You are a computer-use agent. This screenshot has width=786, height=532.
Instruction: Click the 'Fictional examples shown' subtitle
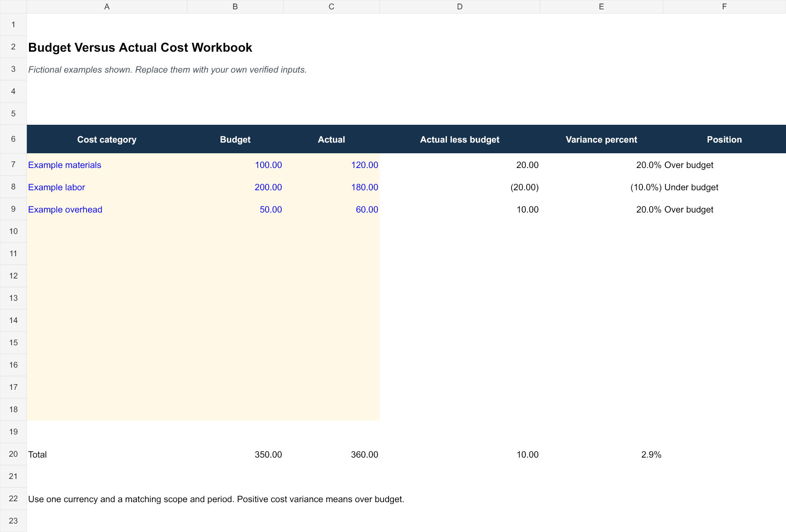coord(168,70)
